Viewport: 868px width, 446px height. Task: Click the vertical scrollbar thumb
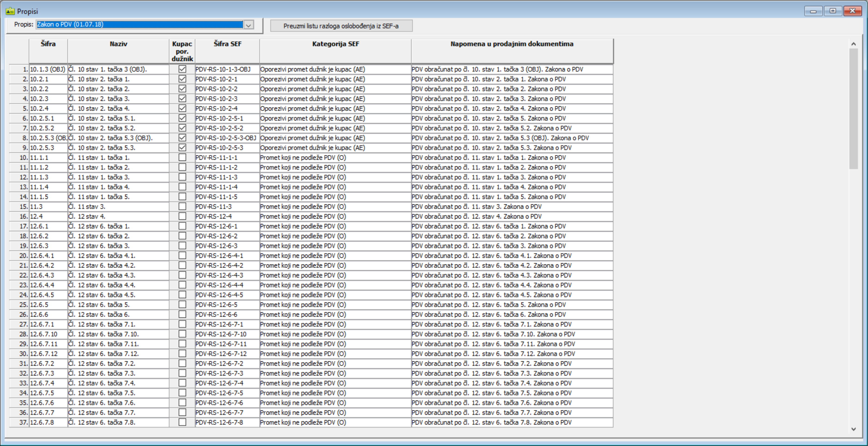pyautogui.click(x=853, y=108)
